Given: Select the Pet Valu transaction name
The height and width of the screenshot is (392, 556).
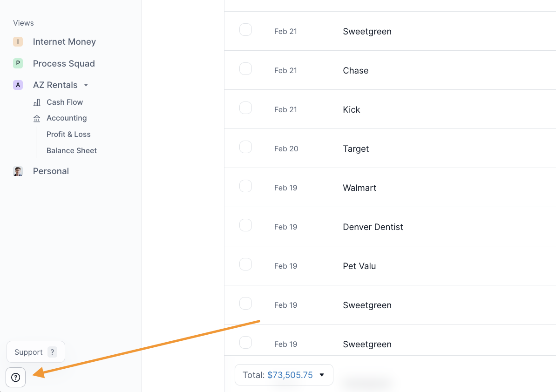Looking at the screenshot, I should click(x=359, y=266).
